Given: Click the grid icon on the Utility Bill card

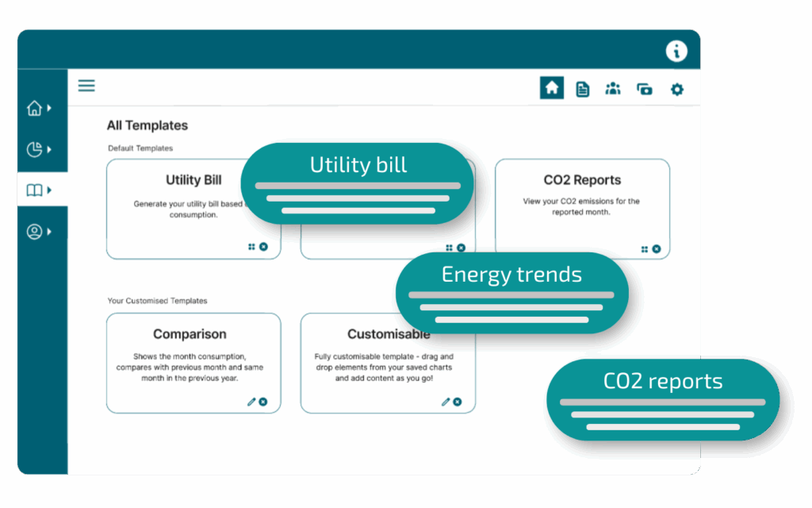Looking at the screenshot, I should [251, 247].
